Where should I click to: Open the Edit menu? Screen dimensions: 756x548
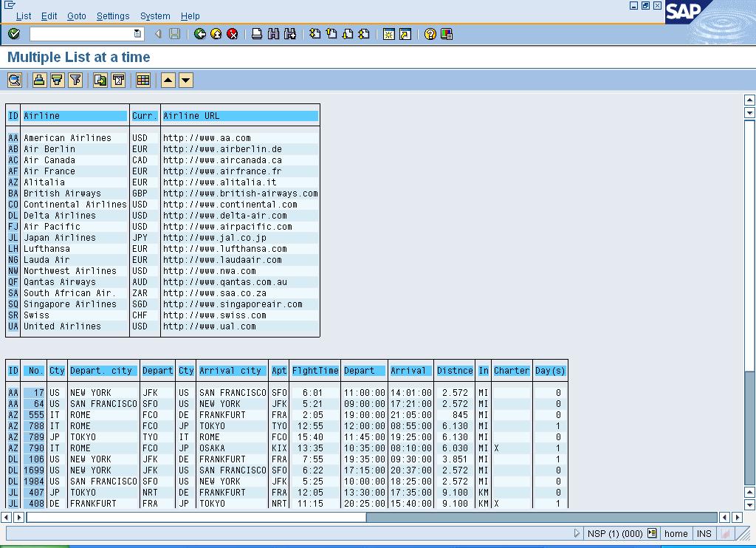coord(49,16)
